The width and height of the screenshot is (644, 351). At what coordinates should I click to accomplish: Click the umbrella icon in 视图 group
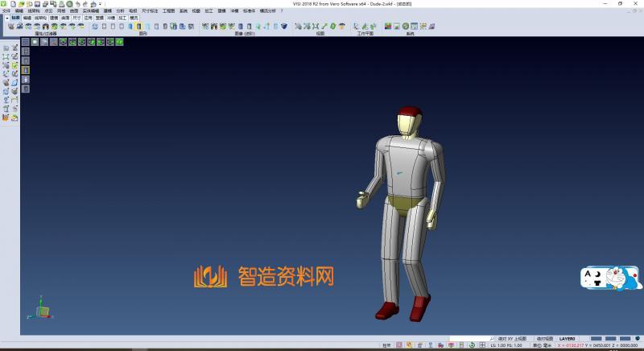(x=342, y=27)
